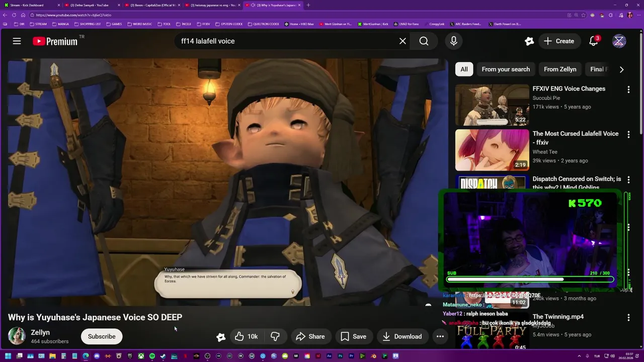
Task: Open more actions ellipsis under video
Action: (440, 336)
